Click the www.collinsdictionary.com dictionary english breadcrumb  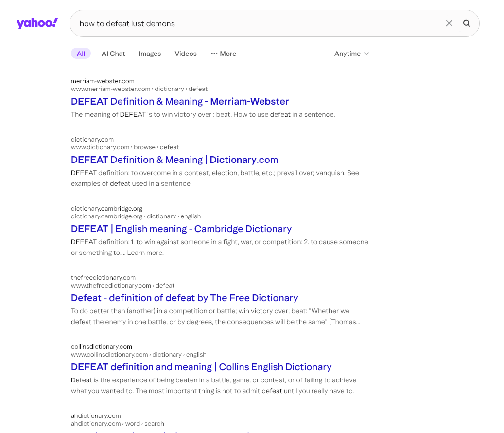click(139, 355)
